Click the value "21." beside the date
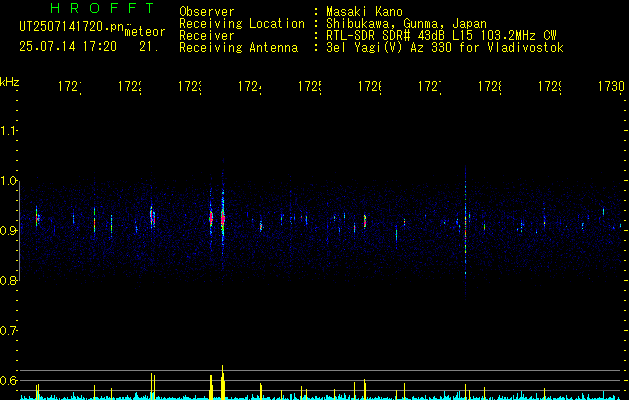The image size is (629, 400). (x=149, y=47)
